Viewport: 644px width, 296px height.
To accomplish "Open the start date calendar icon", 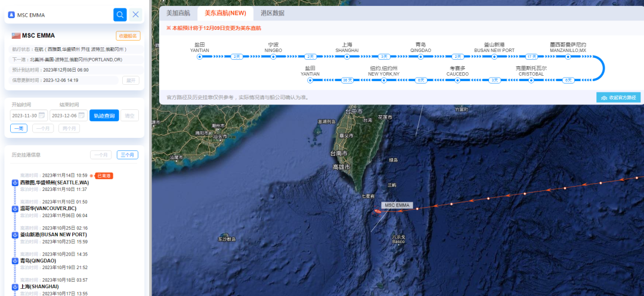I will (43, 116).
